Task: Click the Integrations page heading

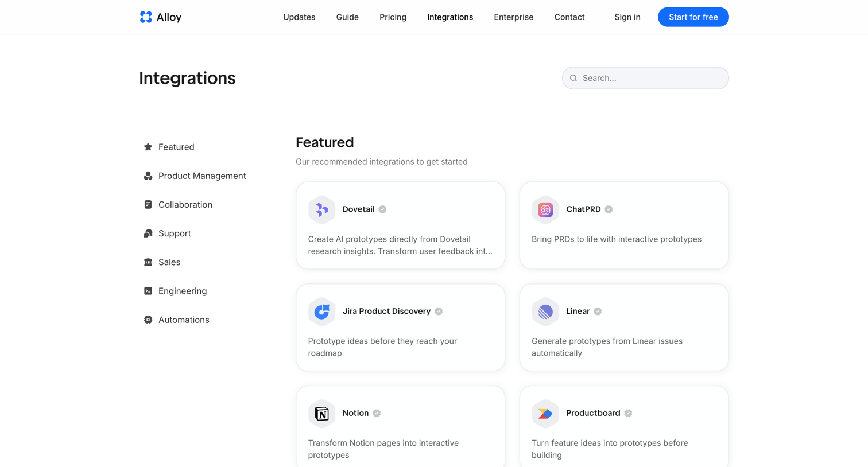Action: click(x=187, y=78)
